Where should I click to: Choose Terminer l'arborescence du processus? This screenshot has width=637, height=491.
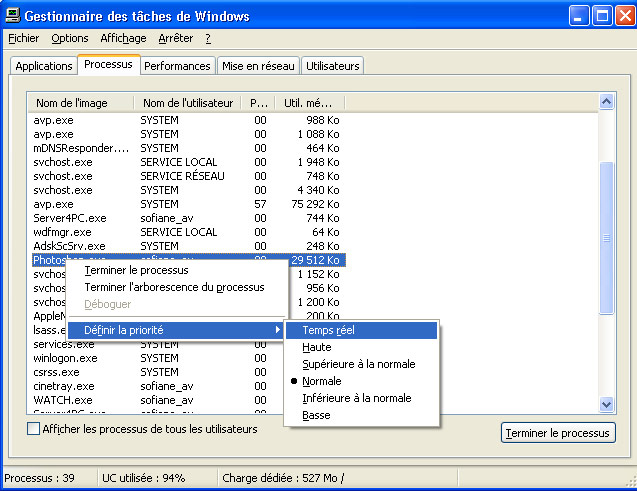pyautogui.click(x=177, y=287)
